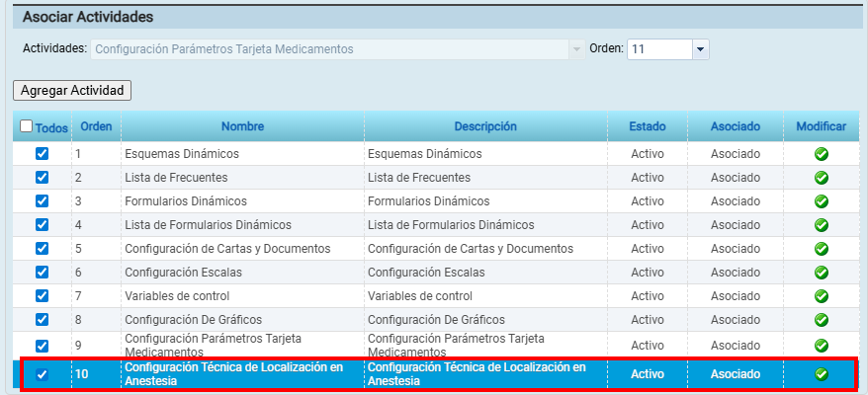Click modify icon for Configuración De Gráficos row
The width and height of the screenshot is (868, 395).
pos(821,320)
